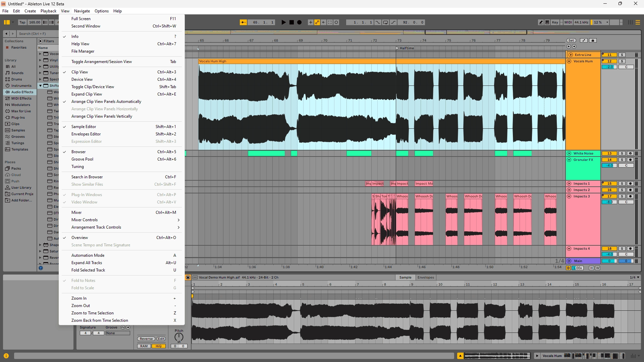This screenshot has width=644, height=362.
Task: Choose Toggle Arrangement/Session View
Action: click(x=121, y=62)
